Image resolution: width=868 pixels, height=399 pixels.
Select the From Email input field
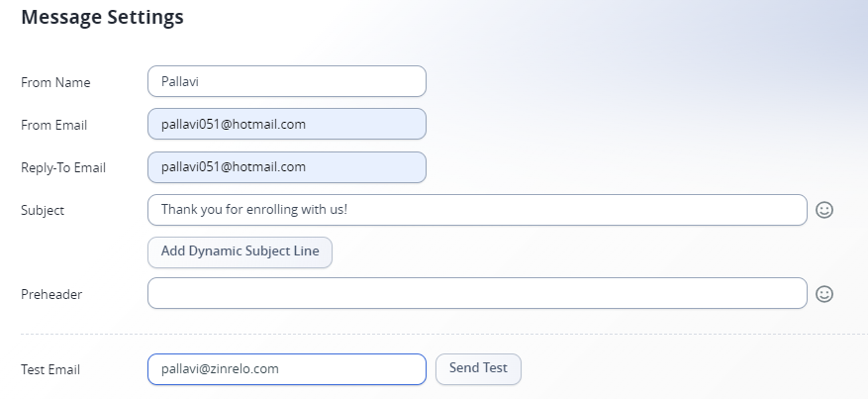click(x=287, y=124)
